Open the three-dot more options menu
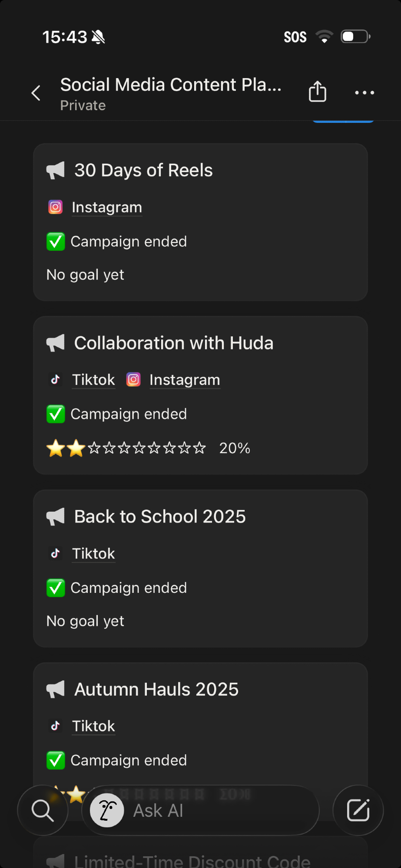The height and width of the screenshot is (868, 401). (x=365, y=92)
